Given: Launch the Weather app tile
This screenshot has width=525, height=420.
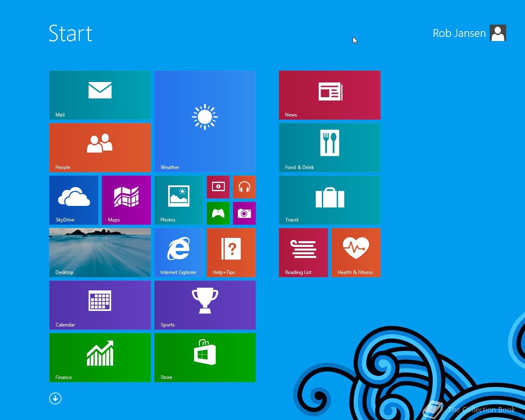Looking at the screenshot, I should (x=205, y=121).
